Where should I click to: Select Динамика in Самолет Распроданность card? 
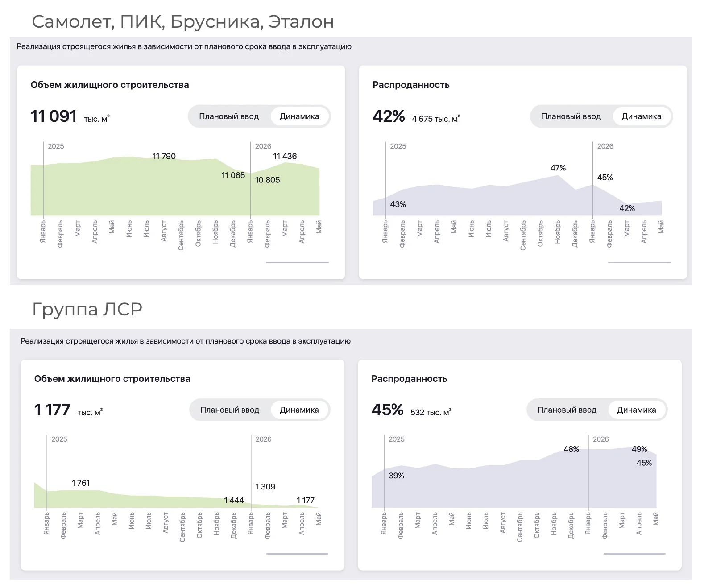(642, 116)
